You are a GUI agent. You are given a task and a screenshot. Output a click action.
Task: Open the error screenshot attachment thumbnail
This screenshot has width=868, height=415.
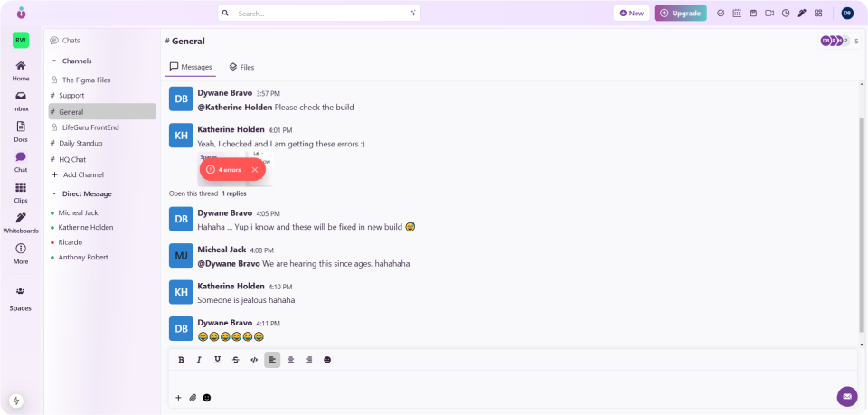tap(235, 169)
